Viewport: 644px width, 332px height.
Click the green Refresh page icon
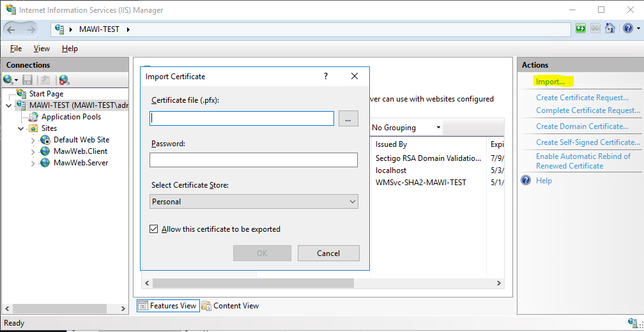point(580,29)
